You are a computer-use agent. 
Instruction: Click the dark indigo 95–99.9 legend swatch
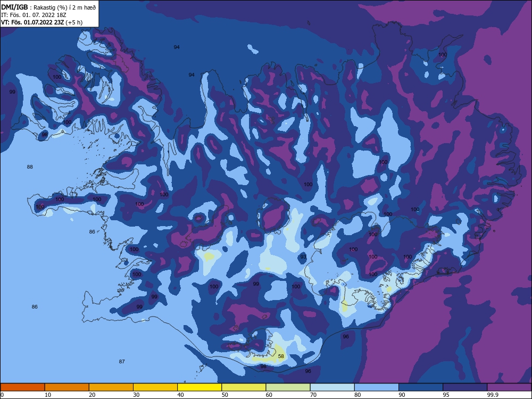(465, 387)
